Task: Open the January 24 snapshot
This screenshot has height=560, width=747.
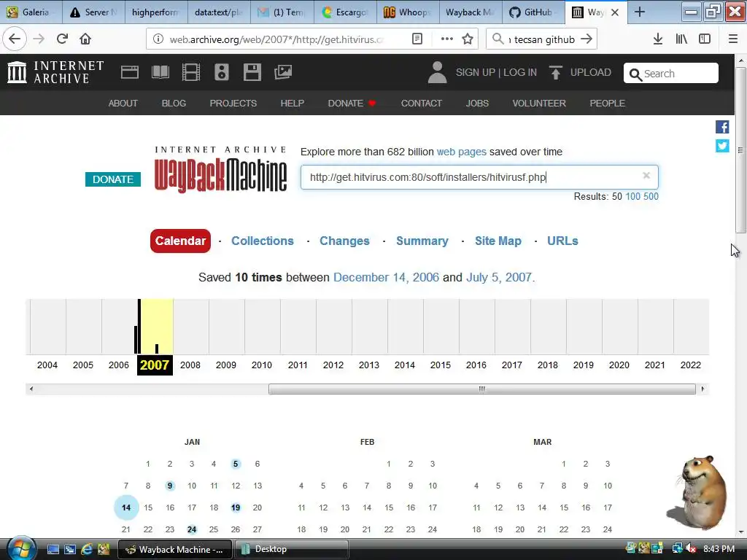Action: coord(192,529)
